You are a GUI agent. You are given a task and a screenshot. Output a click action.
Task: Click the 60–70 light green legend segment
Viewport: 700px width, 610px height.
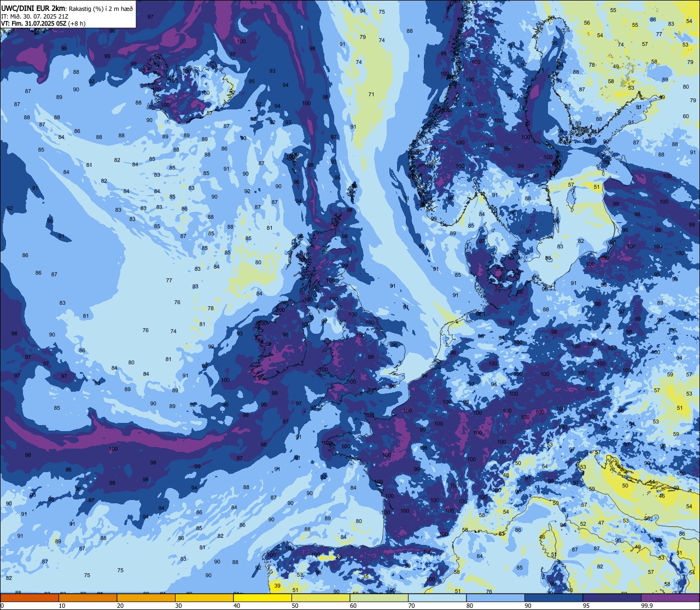[x=379, y=597]
